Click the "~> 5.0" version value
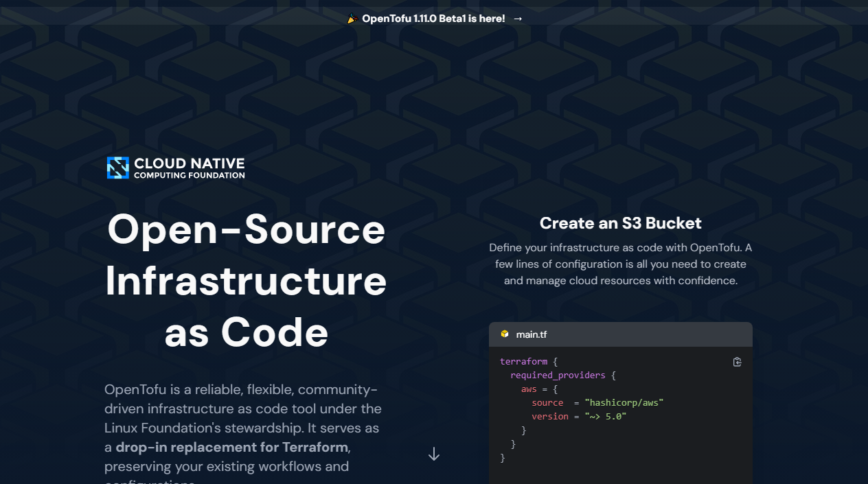The image size is (868, 484). (606, 416)
